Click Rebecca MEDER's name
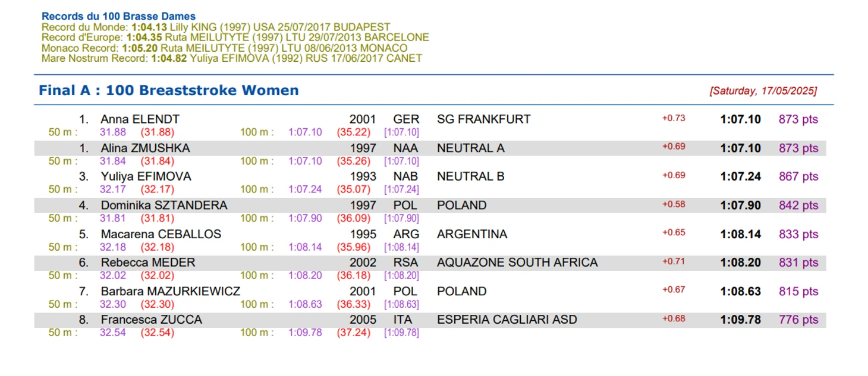Screen dimensions: 868x376 tap(147, 263)
